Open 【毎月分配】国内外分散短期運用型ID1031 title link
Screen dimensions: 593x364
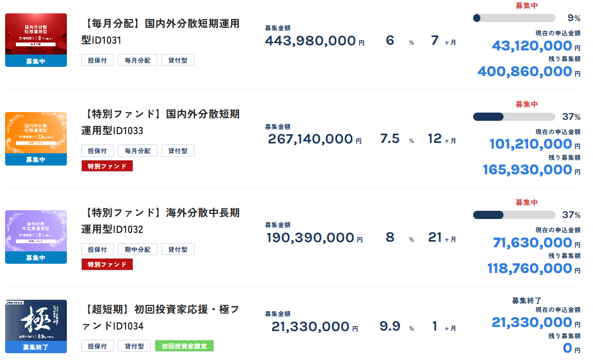click(160, 32)
